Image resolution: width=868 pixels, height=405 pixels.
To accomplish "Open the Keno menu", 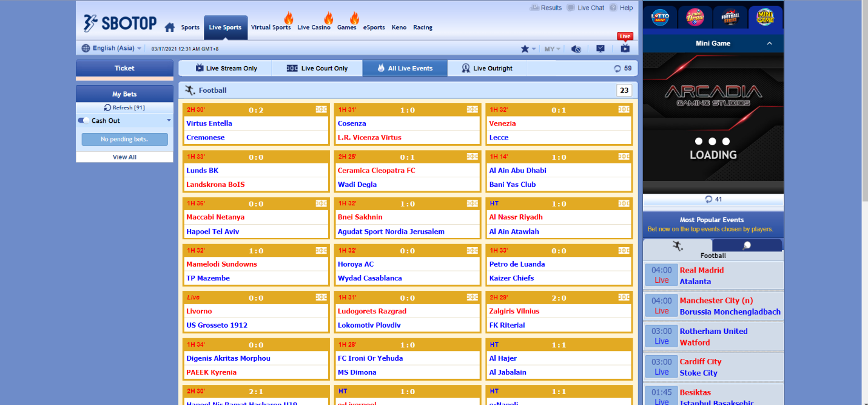I will tap(399, 27).
